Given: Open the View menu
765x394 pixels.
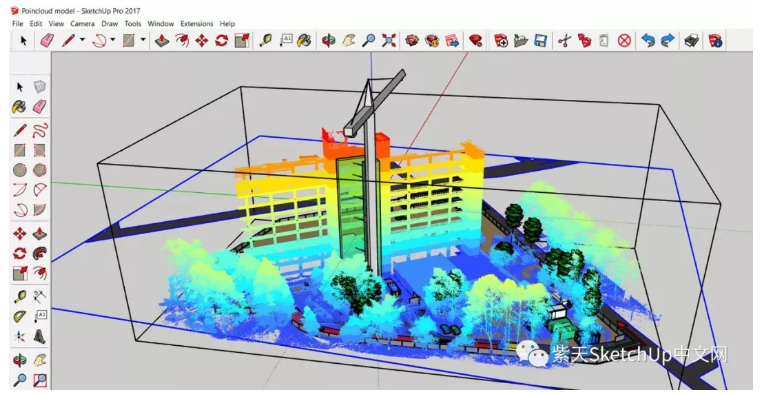Looking at the screenshot, I should click(56, 23).
